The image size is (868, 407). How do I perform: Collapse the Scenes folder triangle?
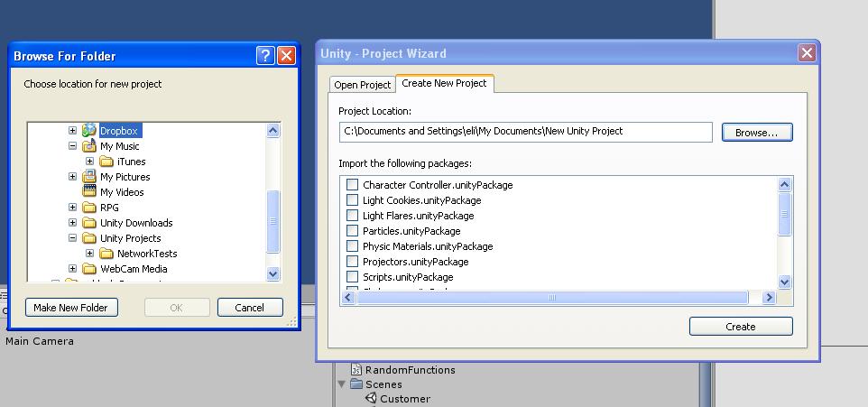[342, 384]
